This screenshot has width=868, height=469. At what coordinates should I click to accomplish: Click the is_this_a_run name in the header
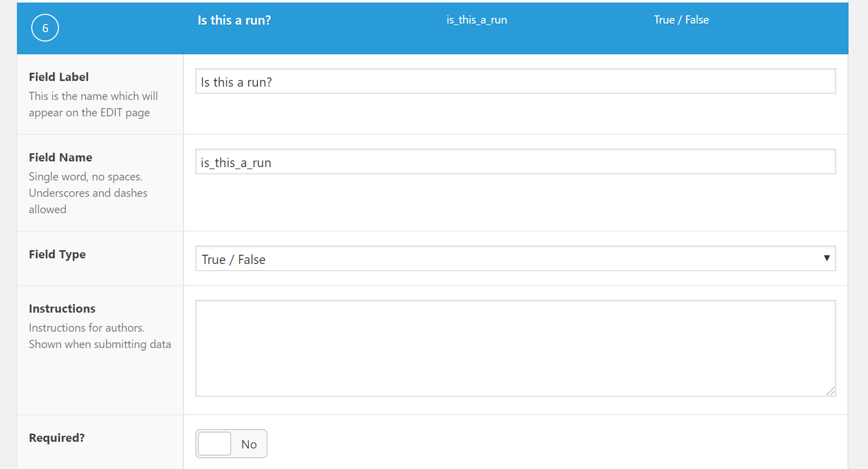476,20
